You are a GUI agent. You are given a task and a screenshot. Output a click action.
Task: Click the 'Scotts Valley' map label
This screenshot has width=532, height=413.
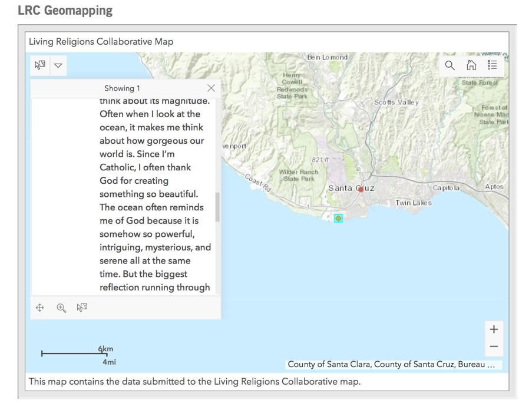[x=396, y=103]
